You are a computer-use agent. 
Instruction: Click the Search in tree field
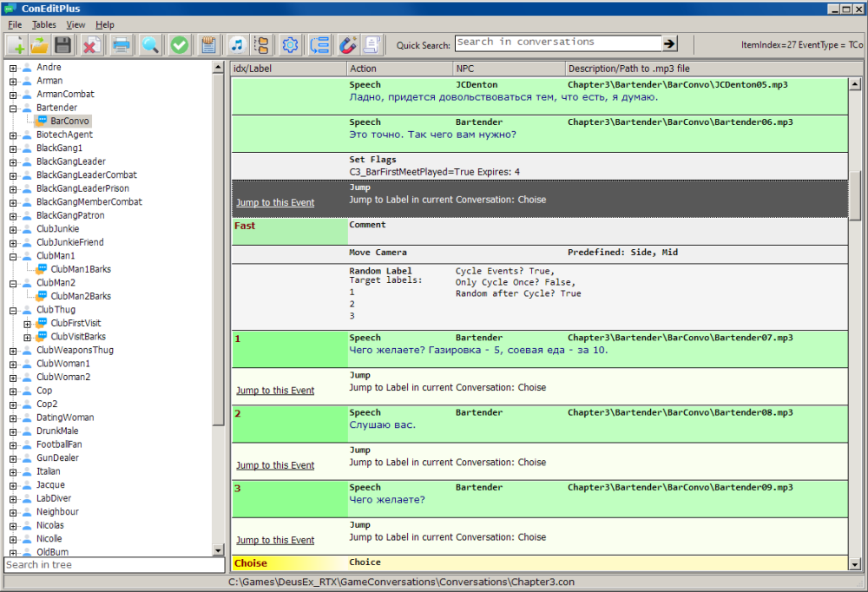click(x=114, y=565)
